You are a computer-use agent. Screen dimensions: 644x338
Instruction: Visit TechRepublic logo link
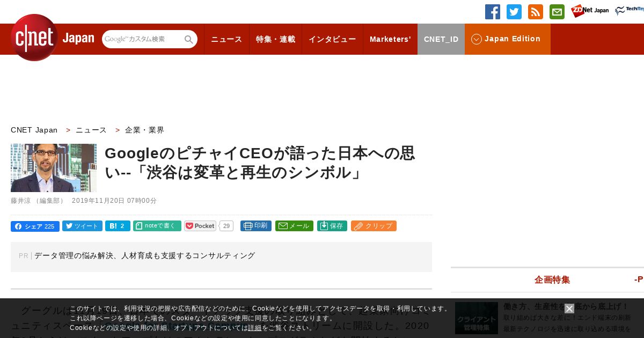630,11
